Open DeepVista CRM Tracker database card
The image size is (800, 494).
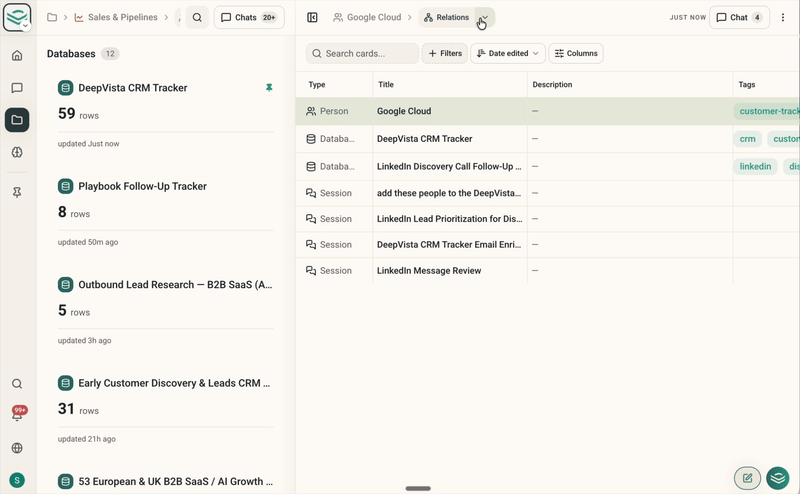(x=166, y=114)
